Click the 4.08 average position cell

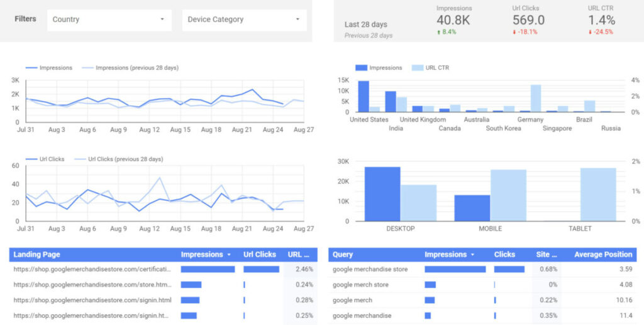(626, 285)
